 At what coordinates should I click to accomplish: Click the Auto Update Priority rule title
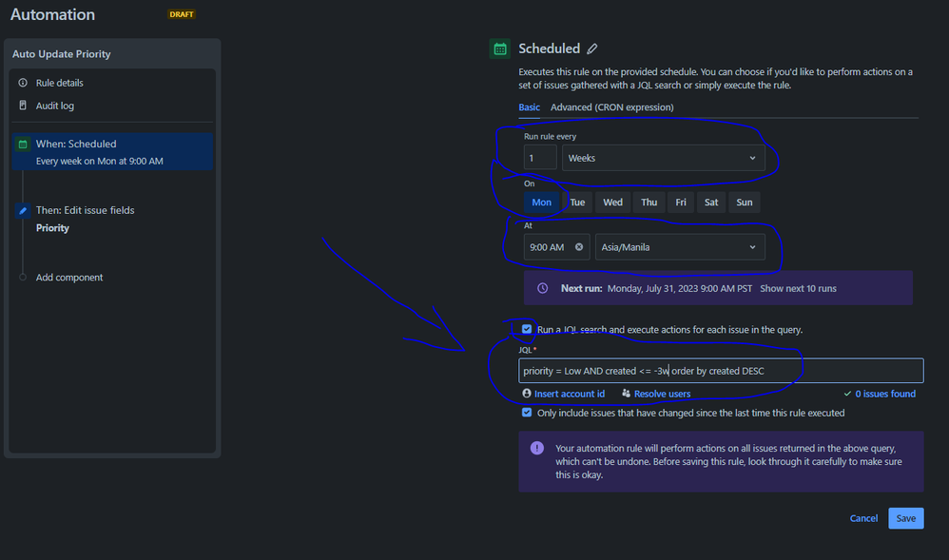tap(61, 54)
